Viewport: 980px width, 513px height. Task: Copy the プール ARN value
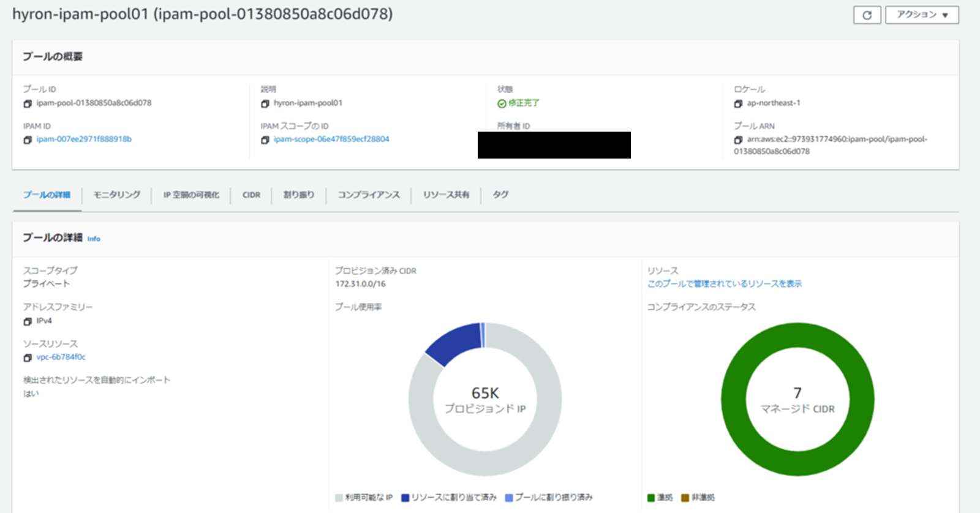[x=738, y=140]
